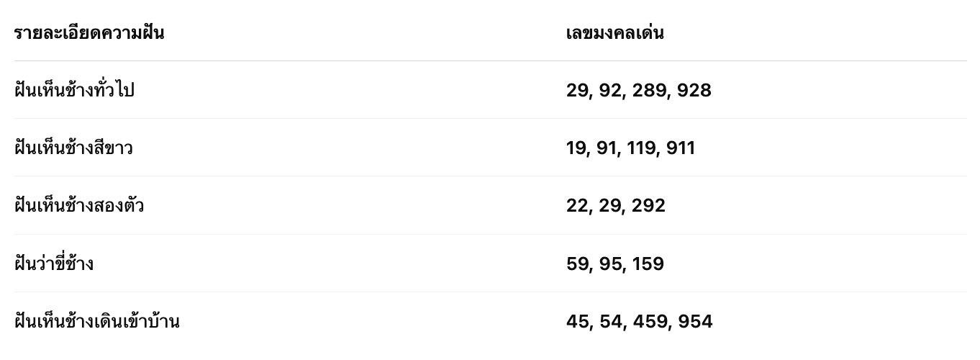Select the ฝันเห็นช้างทั่วไป row label
This screenshot has height=360, width=980.
[x=74, y=91]
